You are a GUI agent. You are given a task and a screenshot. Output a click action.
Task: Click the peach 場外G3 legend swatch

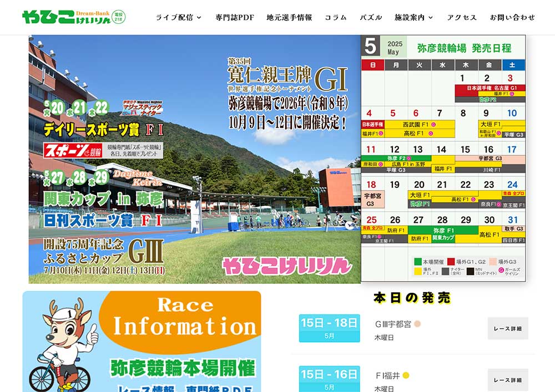click(x=493, y=262)
